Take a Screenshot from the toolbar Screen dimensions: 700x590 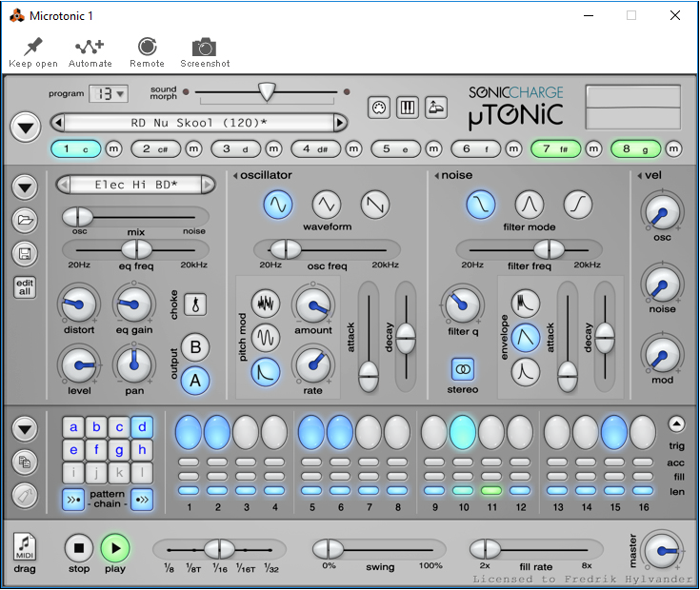tap(204, 52)
